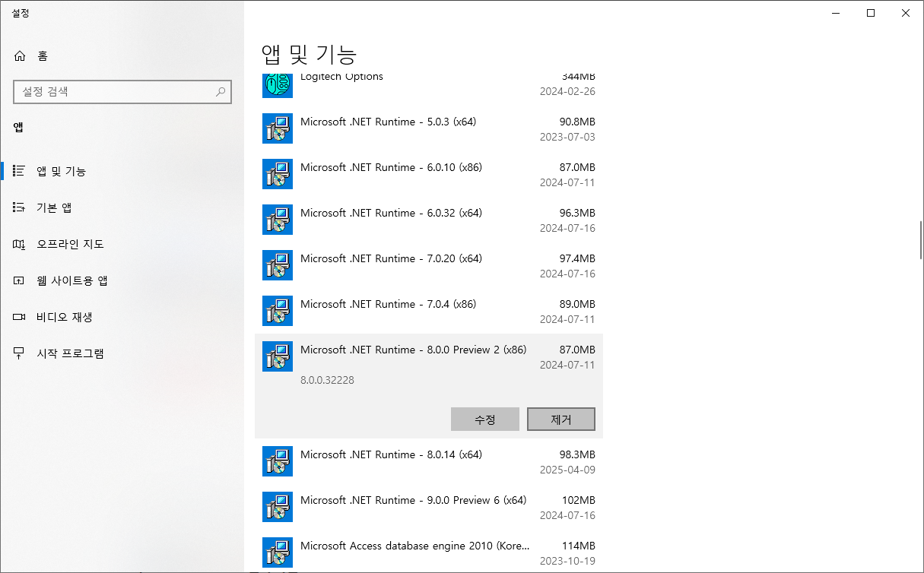Click the 앱 및 기능 list icon
The height and width of the screenshot is (573, 924).
20,171
